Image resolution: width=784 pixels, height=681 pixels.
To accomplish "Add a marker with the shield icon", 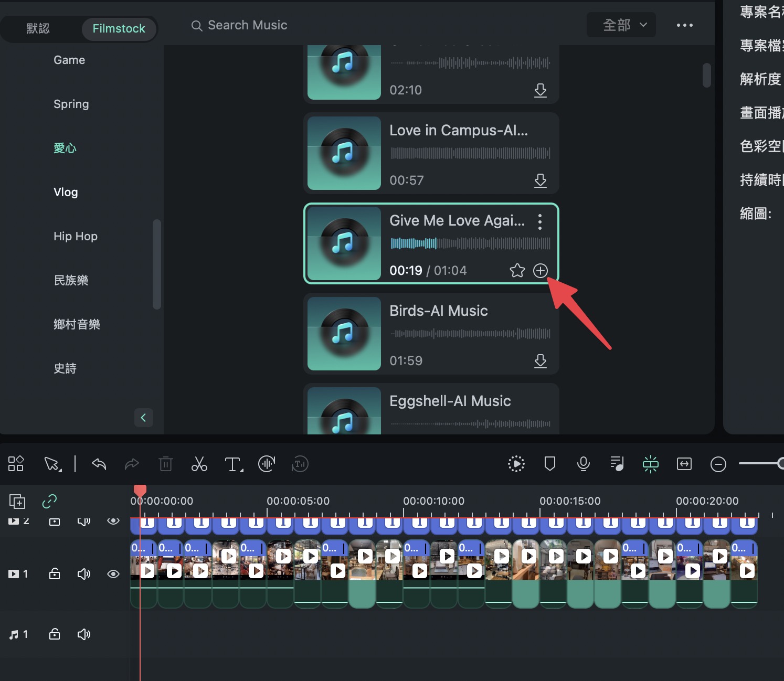I will click(549, 464).
